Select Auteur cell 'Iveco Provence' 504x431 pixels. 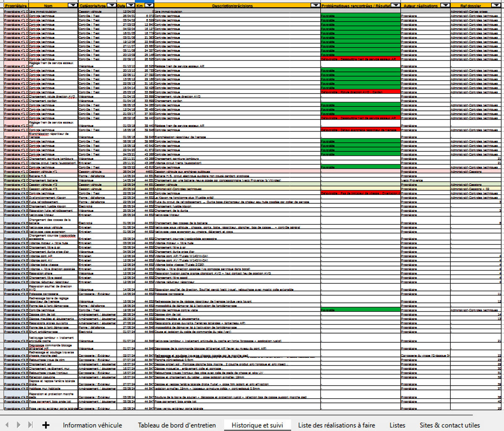(x=425, y=180)
